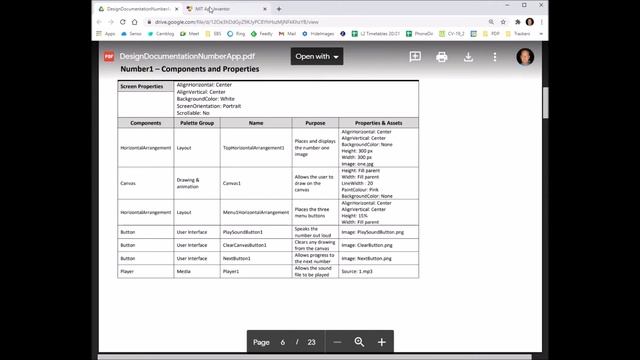Open More actions three-dot menu
Image resolution: width=640 pixels, height=360 pixels.
pyautogui.click(x=495, y=57)
